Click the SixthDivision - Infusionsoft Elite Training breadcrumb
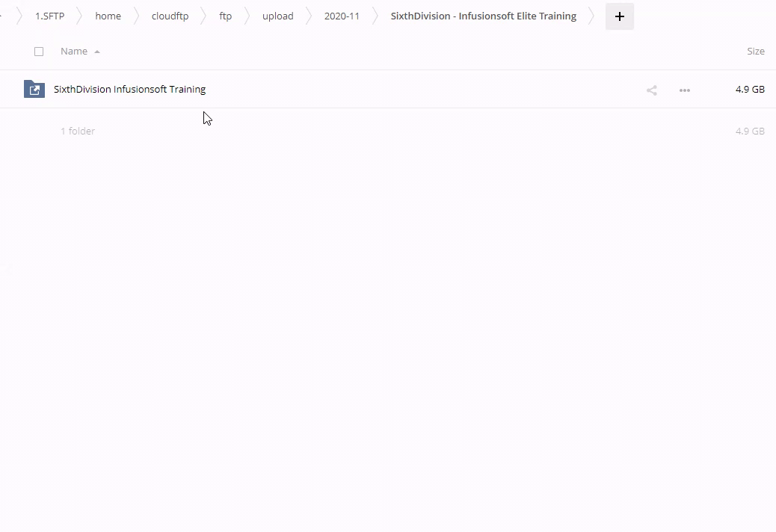The image size is (776, 532). [483, 16]
